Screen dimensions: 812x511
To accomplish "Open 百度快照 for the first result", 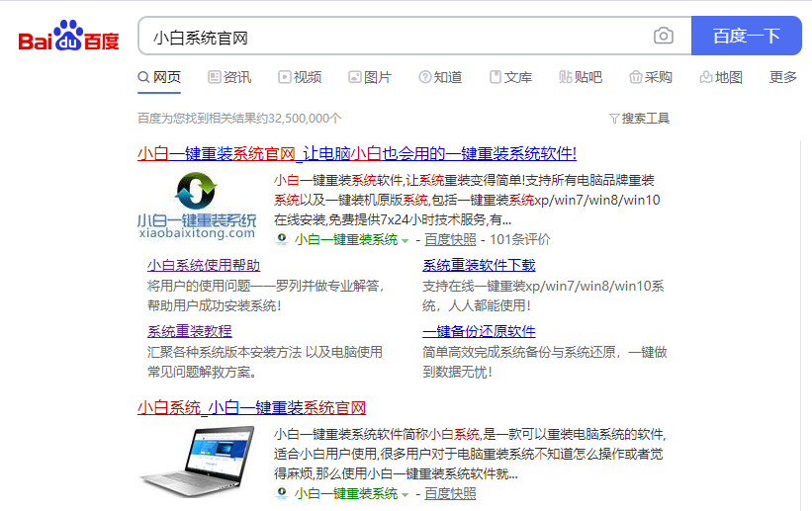I will point(450,240).
